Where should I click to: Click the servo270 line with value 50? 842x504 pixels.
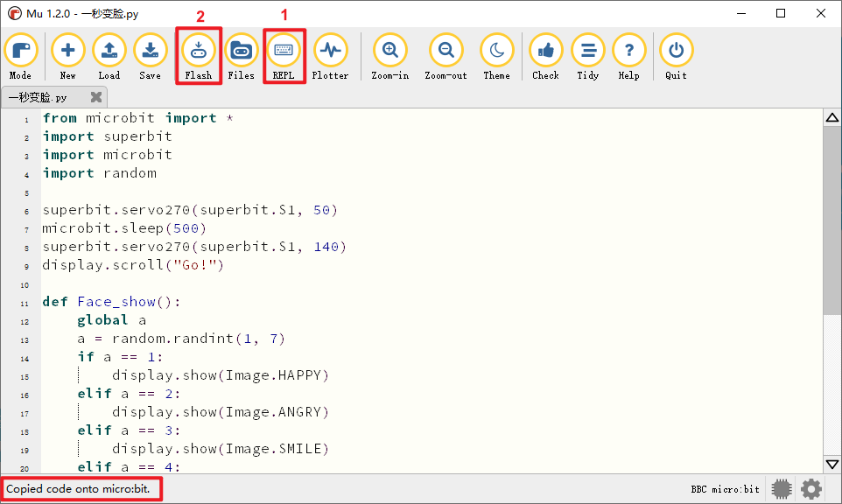pos(190,210)
